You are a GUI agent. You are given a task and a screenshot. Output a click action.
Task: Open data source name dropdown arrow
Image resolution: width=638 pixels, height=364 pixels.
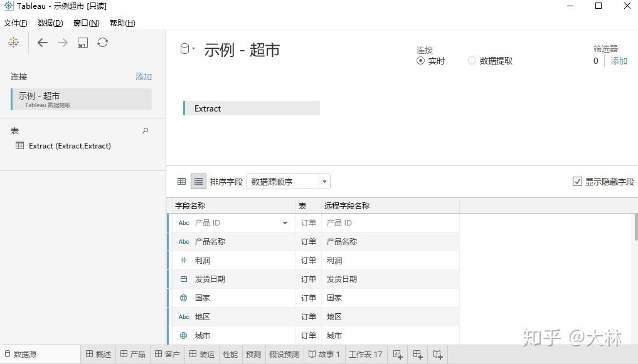(194, 48)
